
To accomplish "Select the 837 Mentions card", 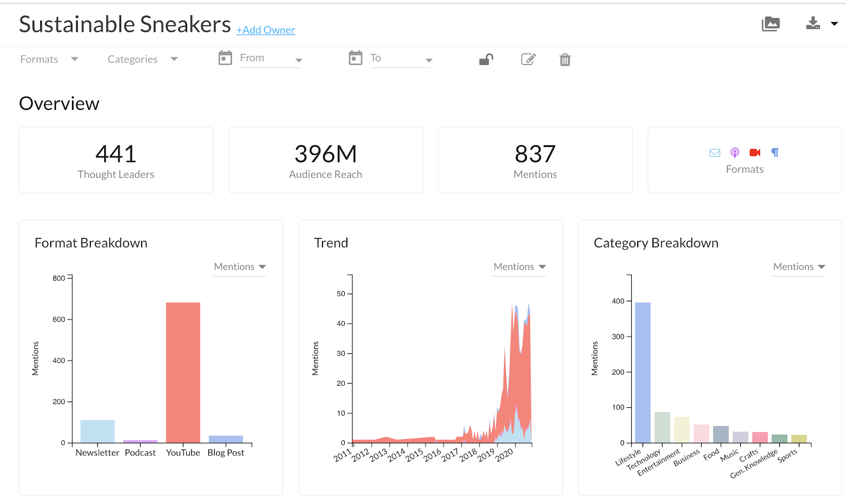I will click(535, 160).
